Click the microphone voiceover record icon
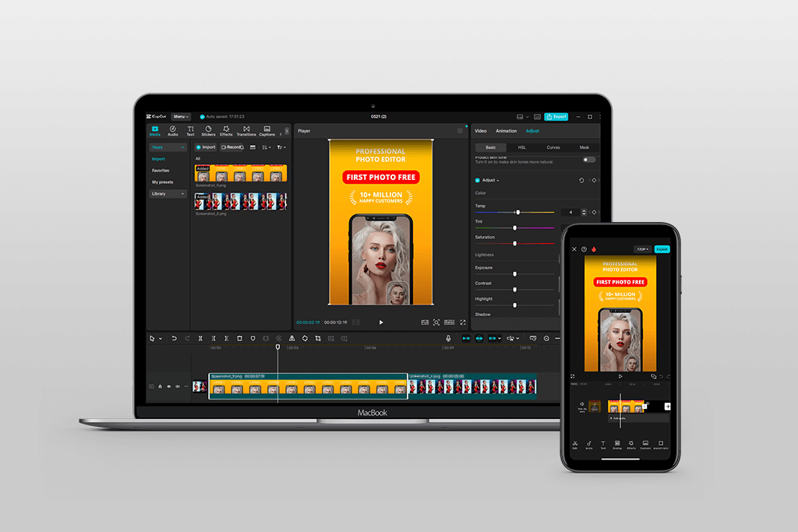 pos(448,338)
